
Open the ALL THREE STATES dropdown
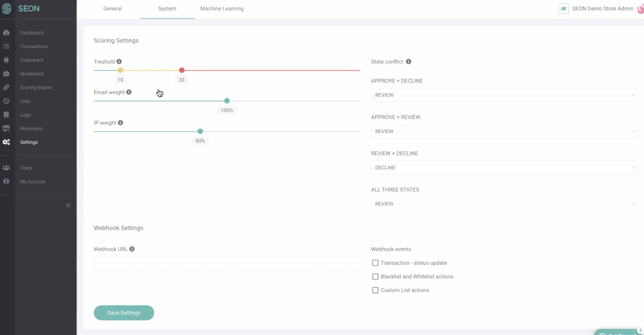point(504,204)
